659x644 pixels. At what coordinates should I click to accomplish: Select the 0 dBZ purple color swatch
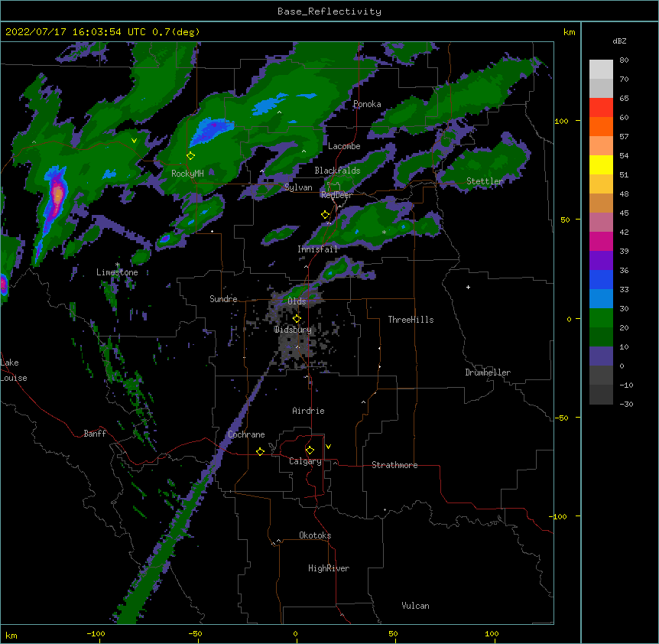[x=601, y=356]
